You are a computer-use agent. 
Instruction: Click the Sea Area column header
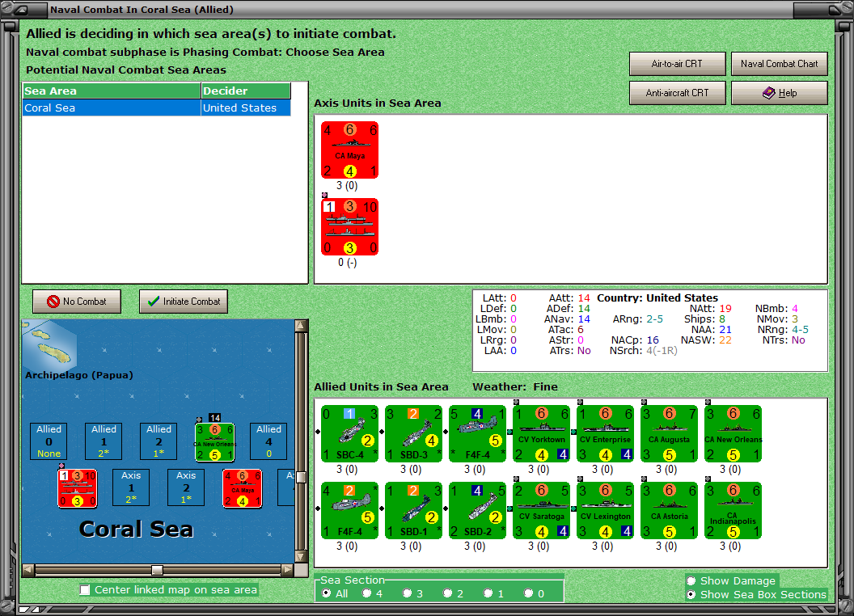pyautogui.click(x=112, y=91)
